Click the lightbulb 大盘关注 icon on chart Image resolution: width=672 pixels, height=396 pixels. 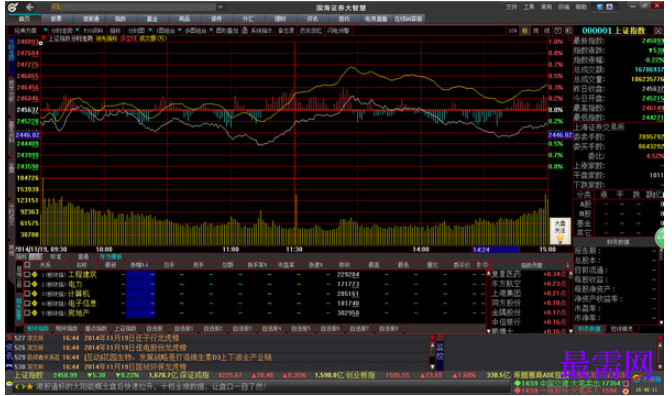click(560, 231)
